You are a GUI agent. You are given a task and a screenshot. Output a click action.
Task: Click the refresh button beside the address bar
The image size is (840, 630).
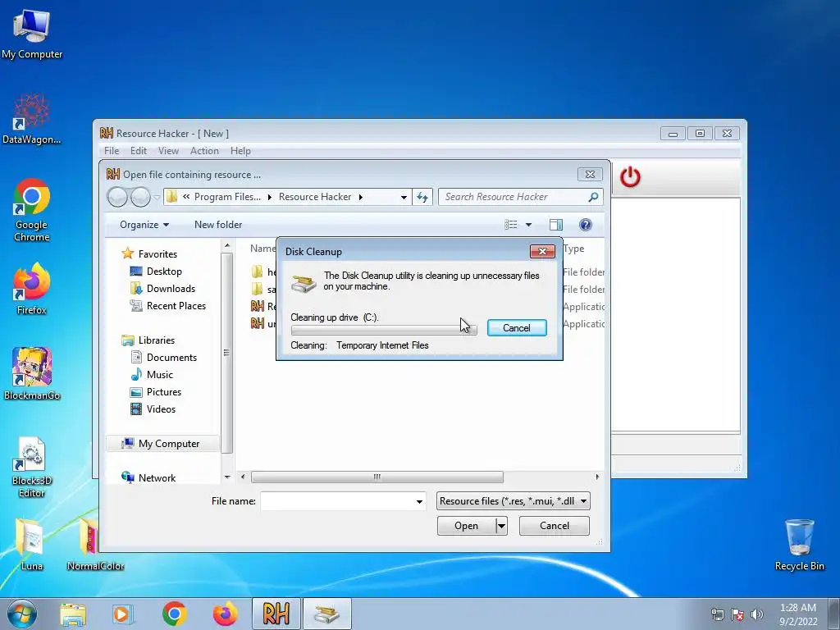pos(422,197)
